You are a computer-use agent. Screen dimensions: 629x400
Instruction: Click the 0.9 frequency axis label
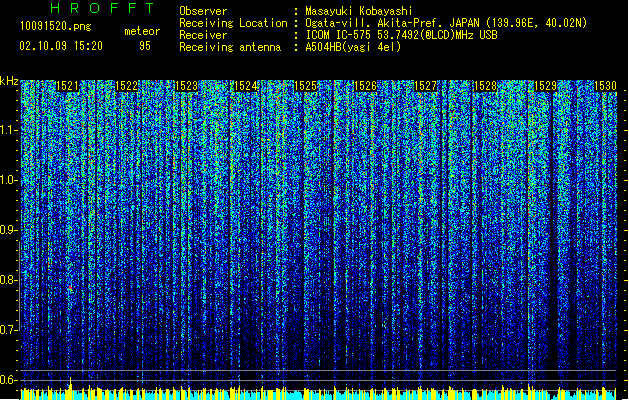pos(8,230)
